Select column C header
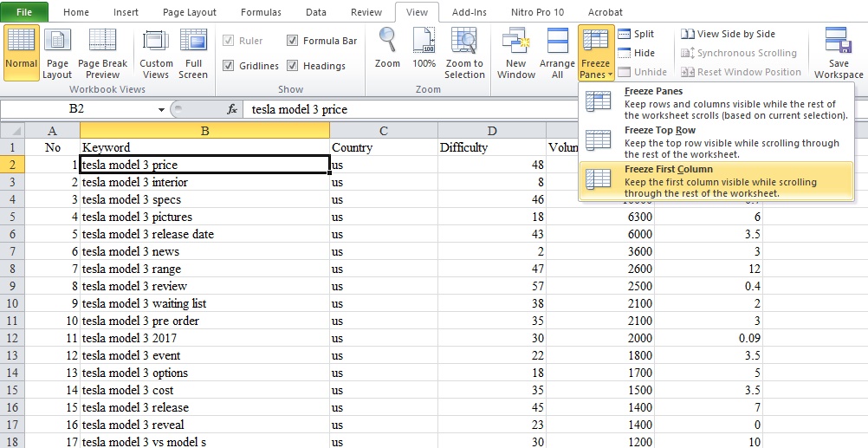Viewport: 868px width, 448px height. (383, 131)
